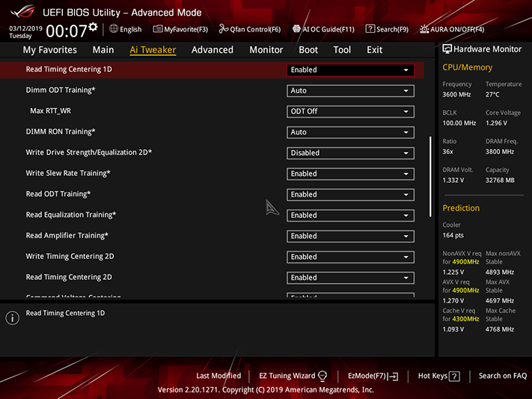Open Read Amplifier Training dropdown
The image size is (532, 399).
click(x=350, y=236)
